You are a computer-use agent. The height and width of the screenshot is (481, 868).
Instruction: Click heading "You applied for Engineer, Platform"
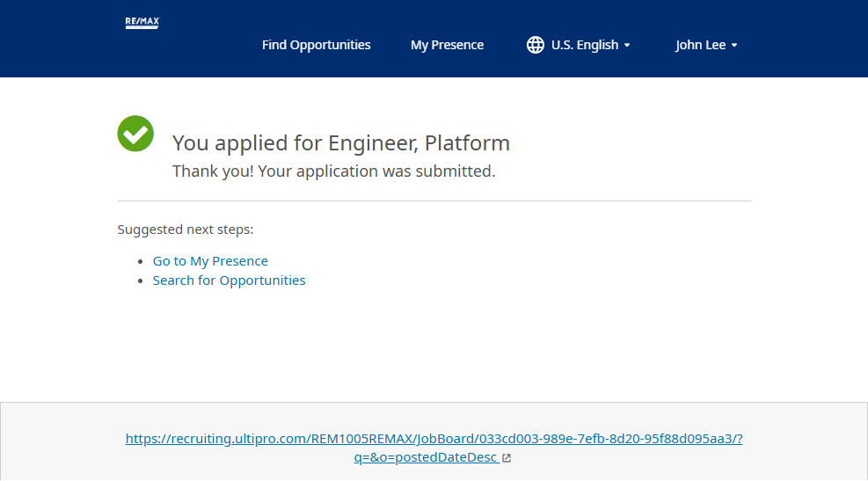pos(340,142)
